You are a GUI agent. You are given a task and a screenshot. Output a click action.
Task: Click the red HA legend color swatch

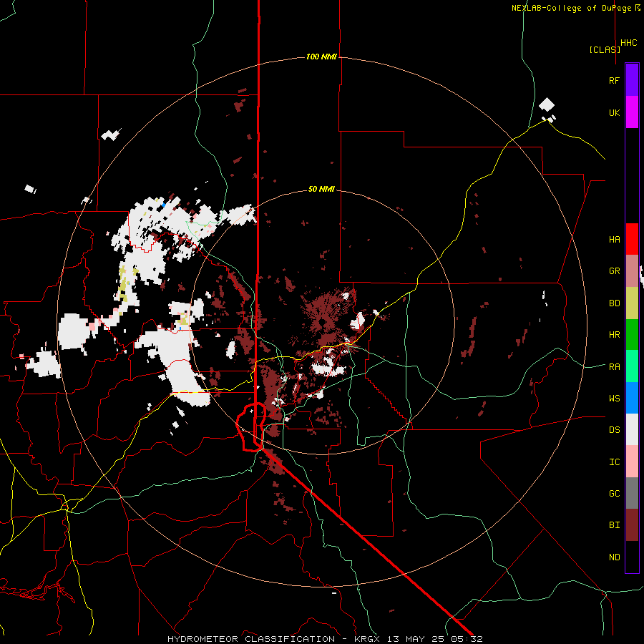click(x=632, y=239)
